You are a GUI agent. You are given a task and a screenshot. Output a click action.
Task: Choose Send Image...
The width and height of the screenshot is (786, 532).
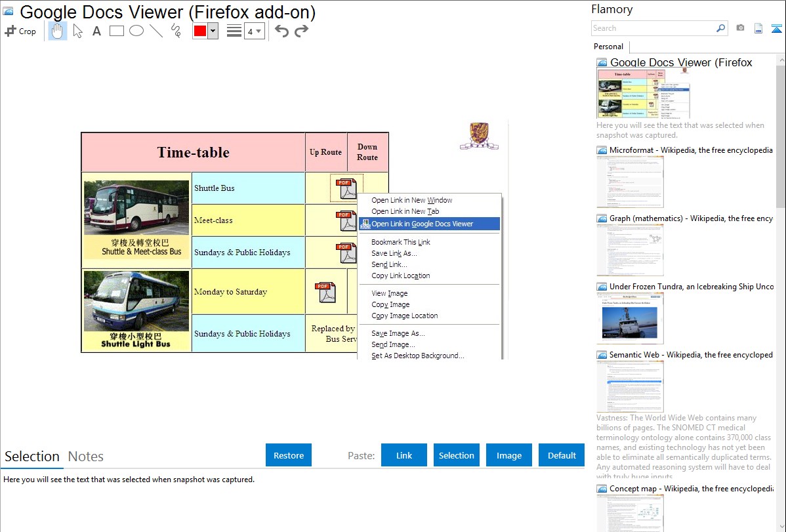(x=430, y=344)
